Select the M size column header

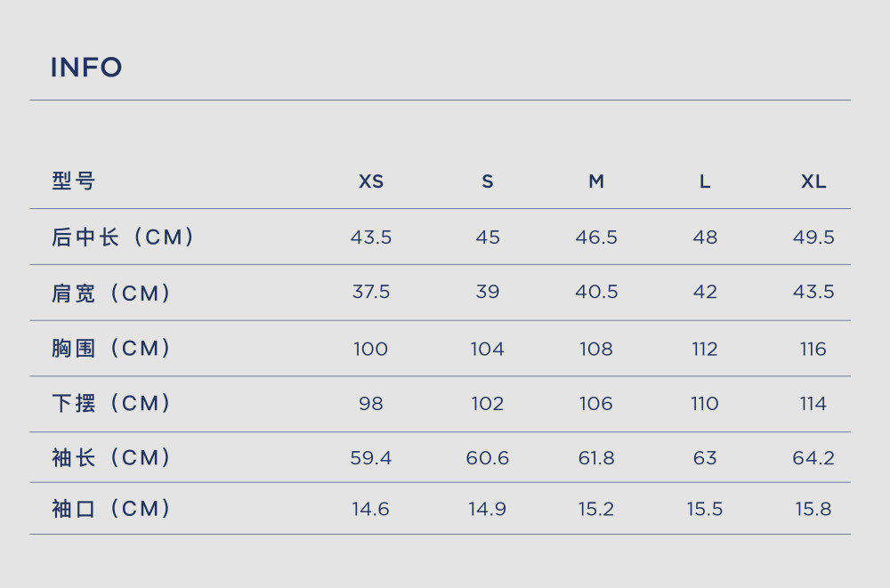(596, 181)
